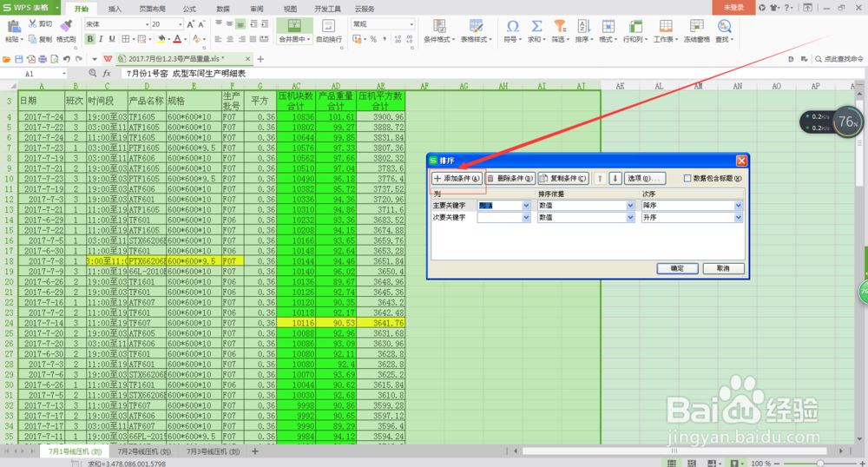The height and width of the screenshot is (467, 868).
Task: Open the 插入 (Insert) ribbon tab
Action: click(115, 9)
